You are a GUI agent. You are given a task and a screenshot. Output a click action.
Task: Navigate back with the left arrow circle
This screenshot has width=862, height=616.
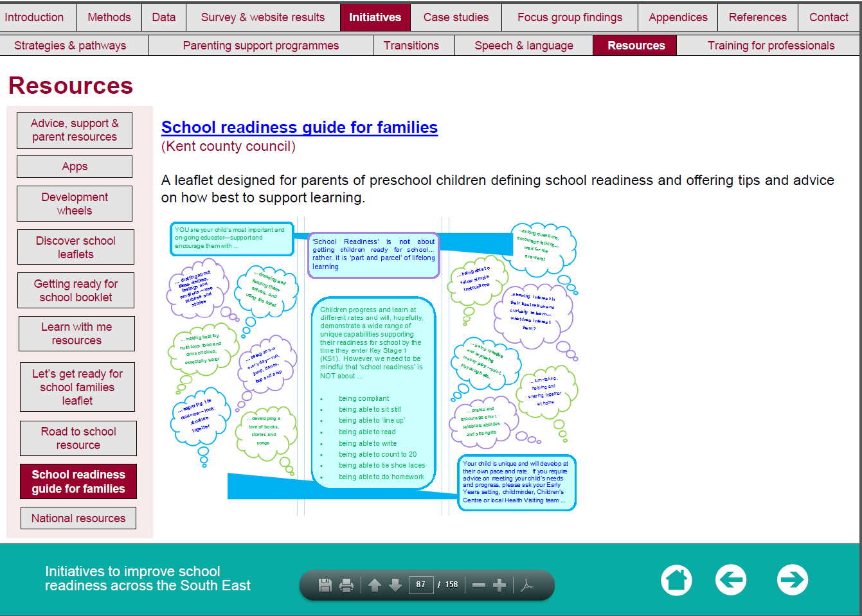coord(731,580)
